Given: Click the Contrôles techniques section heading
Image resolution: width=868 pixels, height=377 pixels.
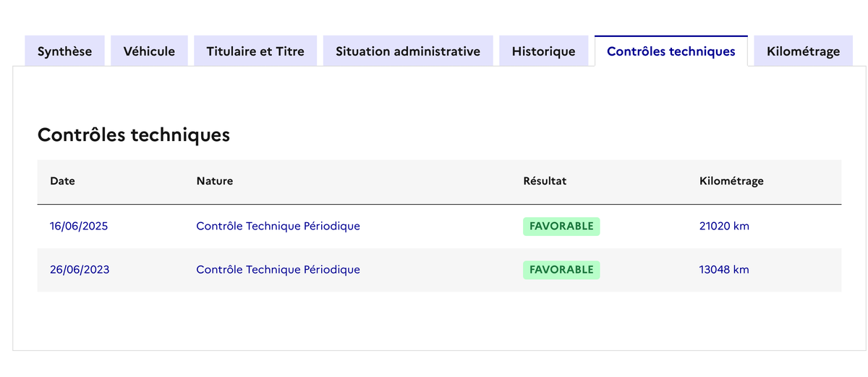Looking at the screenshot, I should coord(133,135).
